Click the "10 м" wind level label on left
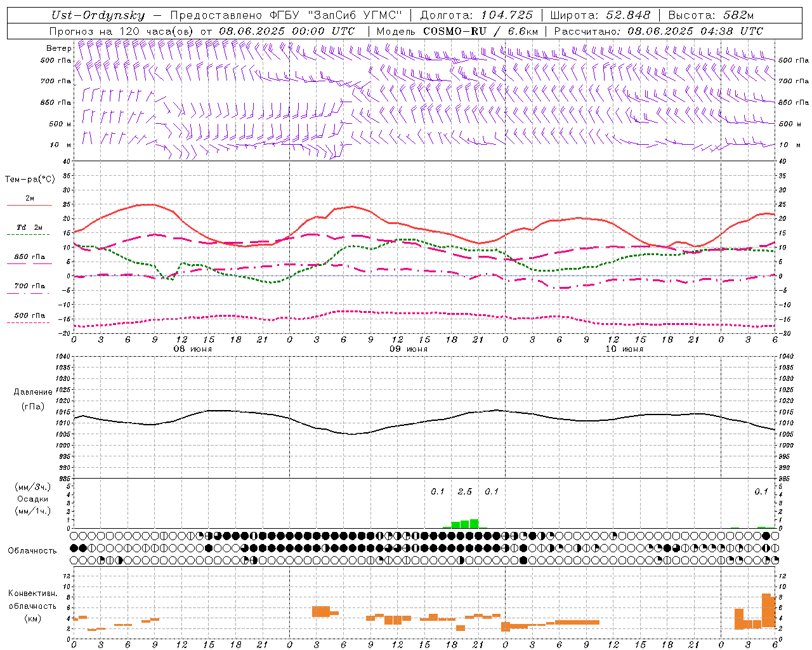Screen dimensions: 812x650 [60, 145]
